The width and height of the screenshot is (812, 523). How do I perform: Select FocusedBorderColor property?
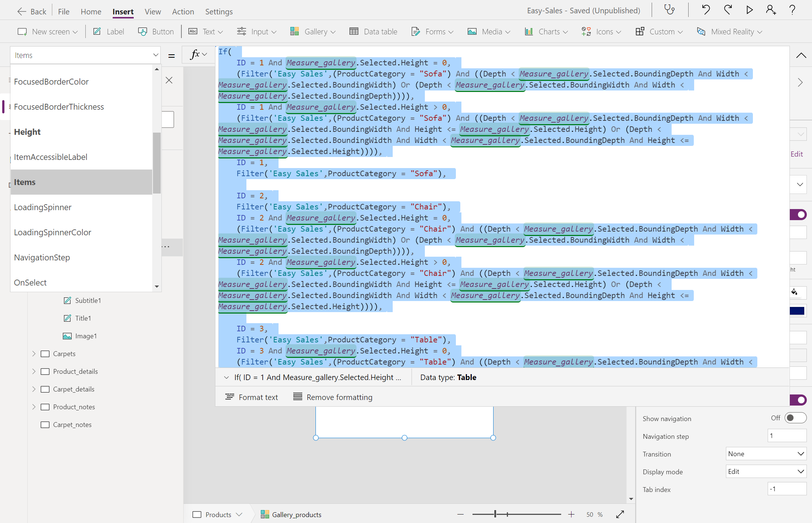pos(81,82)
